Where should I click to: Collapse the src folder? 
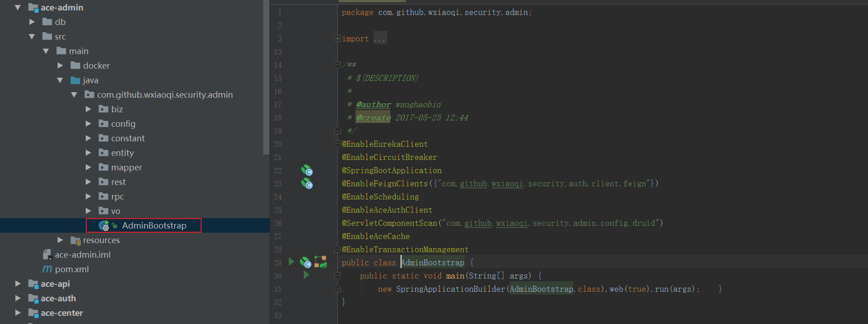pyautogui.click(x=32, y=36)
